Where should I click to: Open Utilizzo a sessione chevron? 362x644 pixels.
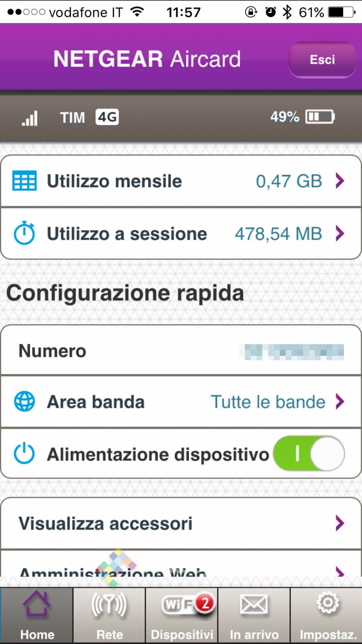coord(340,233)
